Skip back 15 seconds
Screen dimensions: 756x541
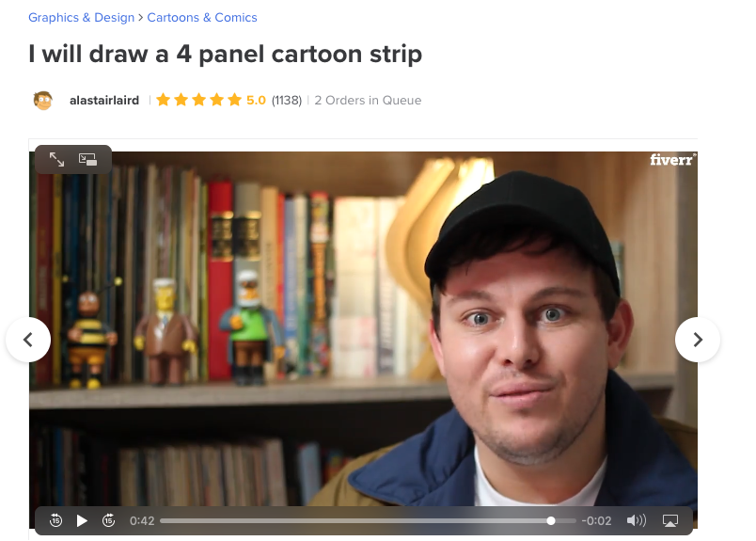(x=55, y=520)
